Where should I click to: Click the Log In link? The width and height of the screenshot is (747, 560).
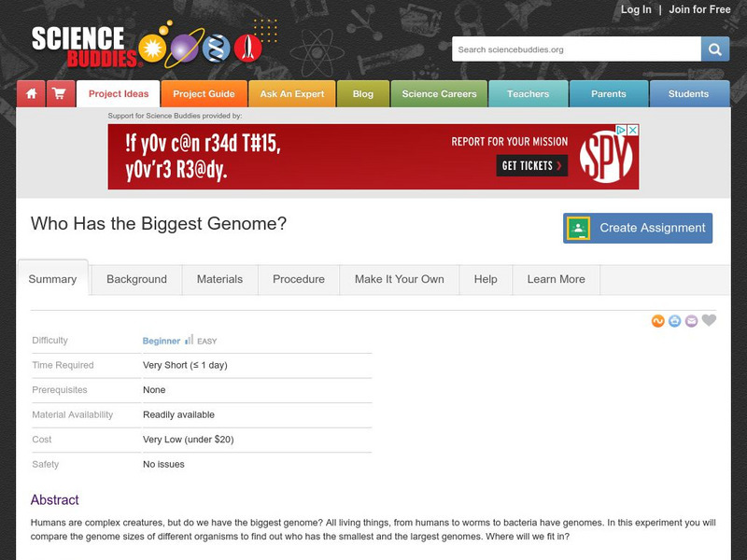[x=636, y=9]
